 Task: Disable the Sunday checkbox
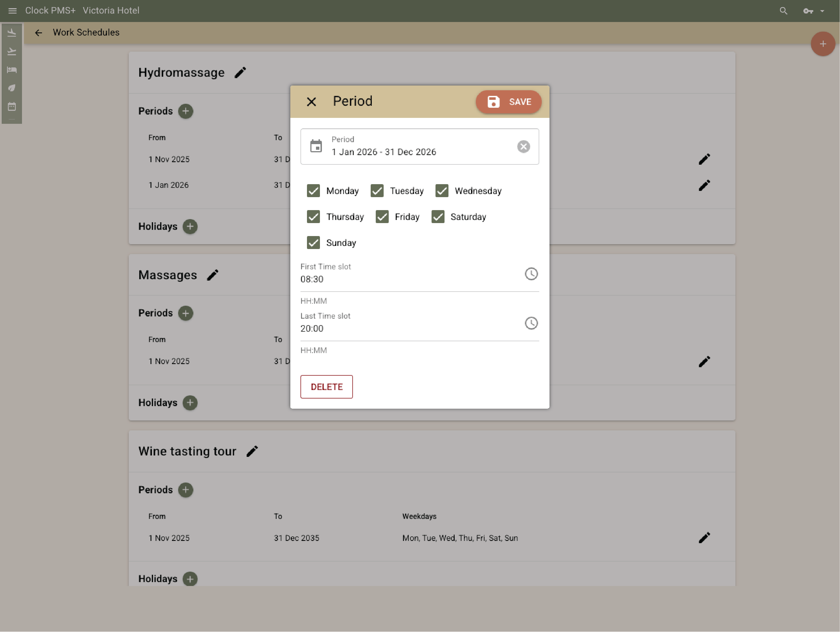(x=313, y=243)
